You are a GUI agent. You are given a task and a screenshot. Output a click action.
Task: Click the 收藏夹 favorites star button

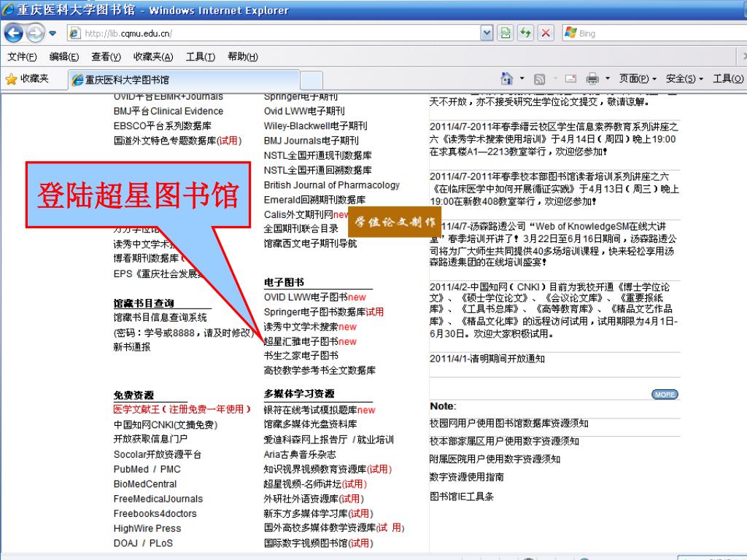point(28,79)
